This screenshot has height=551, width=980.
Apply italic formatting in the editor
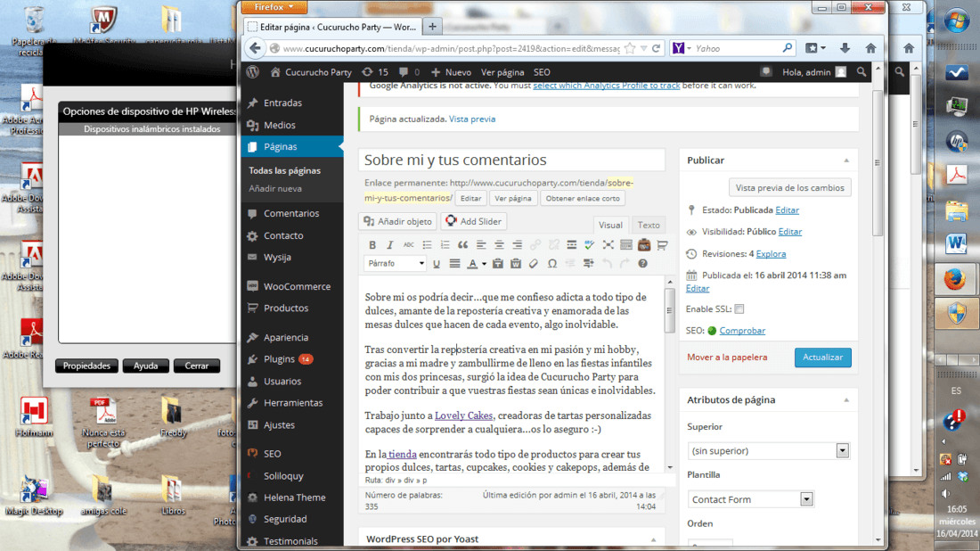point(390,245)
